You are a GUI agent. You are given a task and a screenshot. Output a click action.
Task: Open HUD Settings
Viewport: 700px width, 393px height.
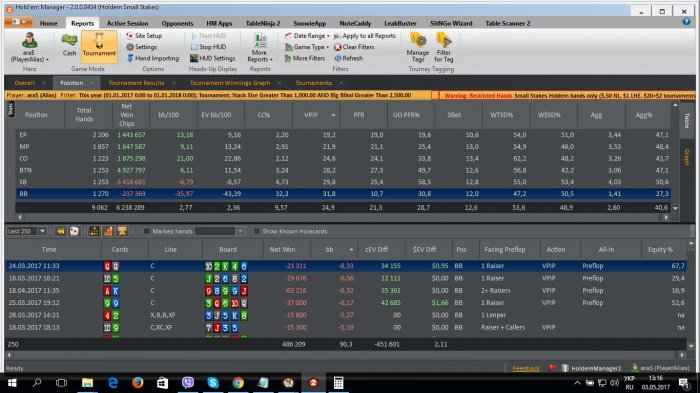coord(212,58)
